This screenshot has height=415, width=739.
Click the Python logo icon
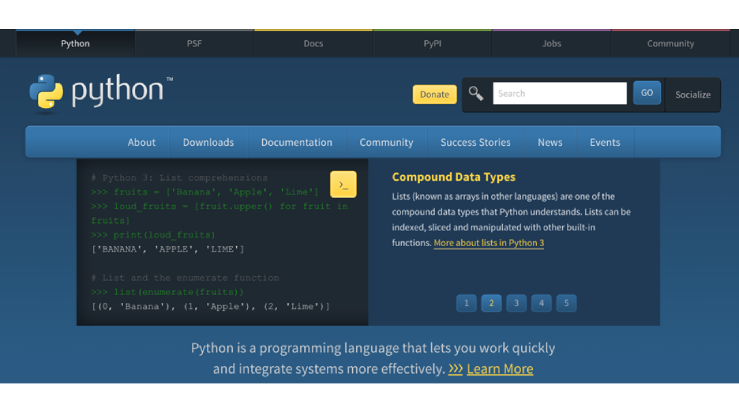(46, 92)
